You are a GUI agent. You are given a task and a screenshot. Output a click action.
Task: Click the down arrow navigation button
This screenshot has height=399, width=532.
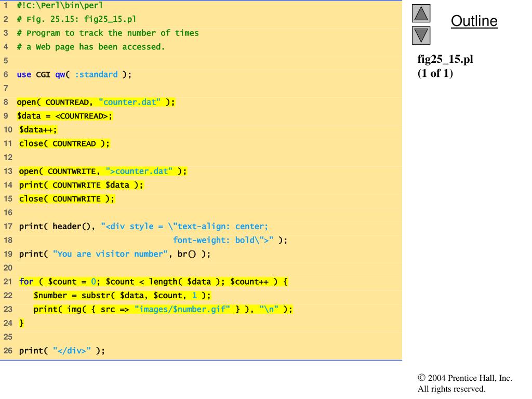click(x=421, y=35)
